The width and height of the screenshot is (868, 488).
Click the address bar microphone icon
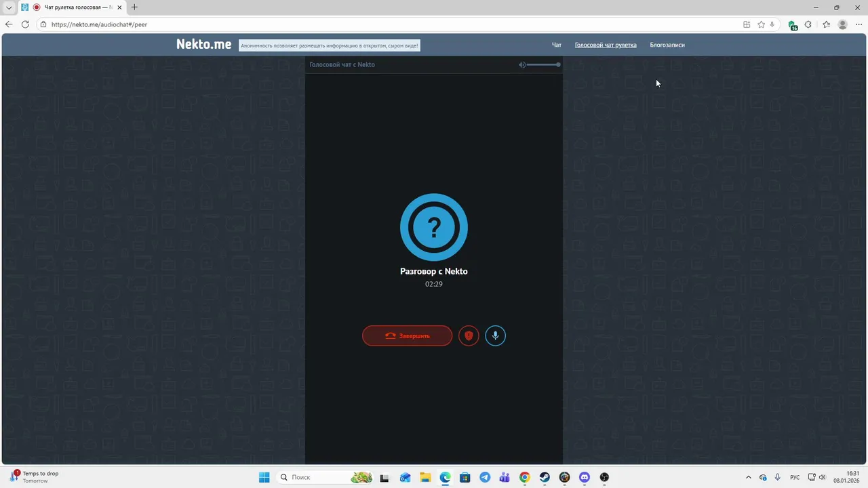tap(772, 24)
